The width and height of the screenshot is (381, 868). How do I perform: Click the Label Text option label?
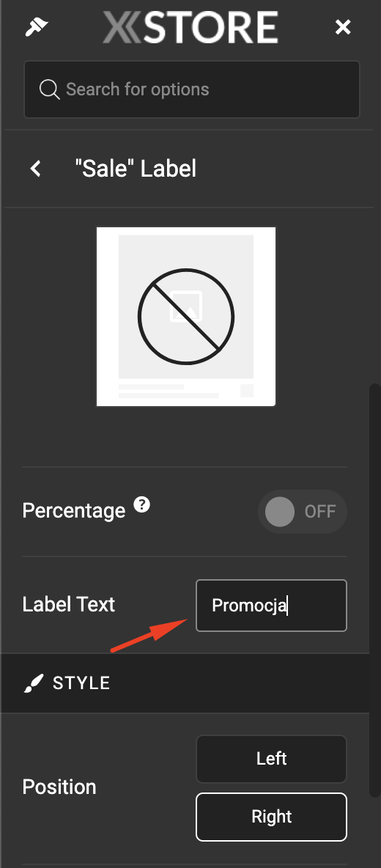click(x=69, y=605)
